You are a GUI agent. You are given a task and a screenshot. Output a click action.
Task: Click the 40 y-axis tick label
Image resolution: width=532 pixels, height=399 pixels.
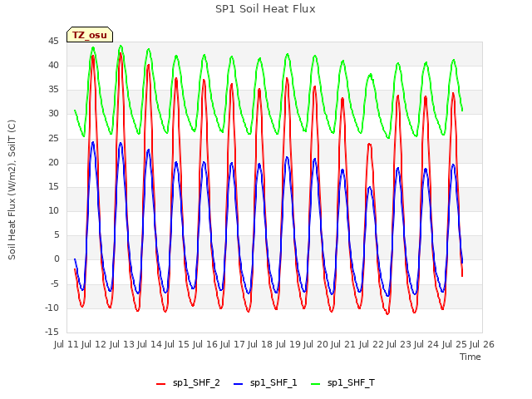[53, 66]
